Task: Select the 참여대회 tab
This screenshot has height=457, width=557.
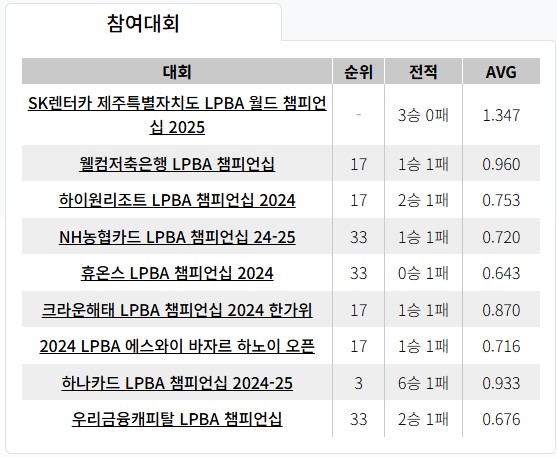Action: [x=143, y=23]
